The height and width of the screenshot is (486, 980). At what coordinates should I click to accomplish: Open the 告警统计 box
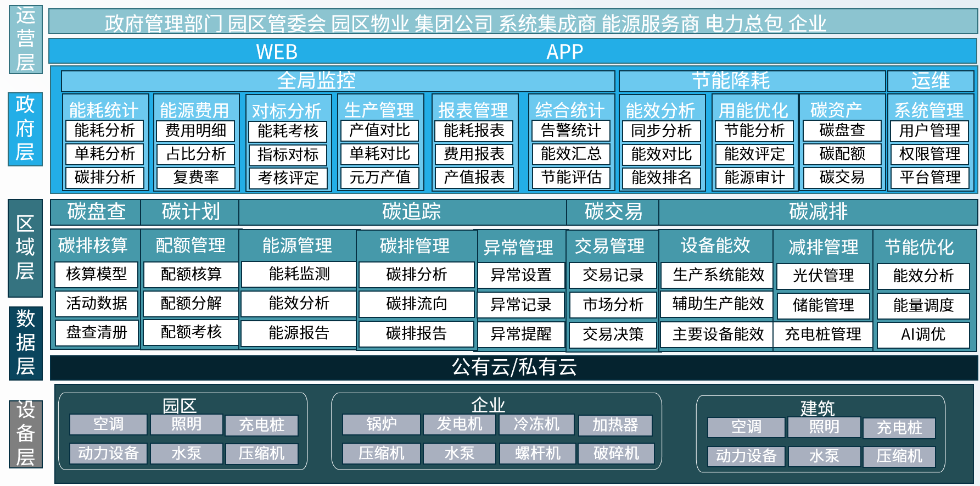pyautogui.click(x=571, y=131)
